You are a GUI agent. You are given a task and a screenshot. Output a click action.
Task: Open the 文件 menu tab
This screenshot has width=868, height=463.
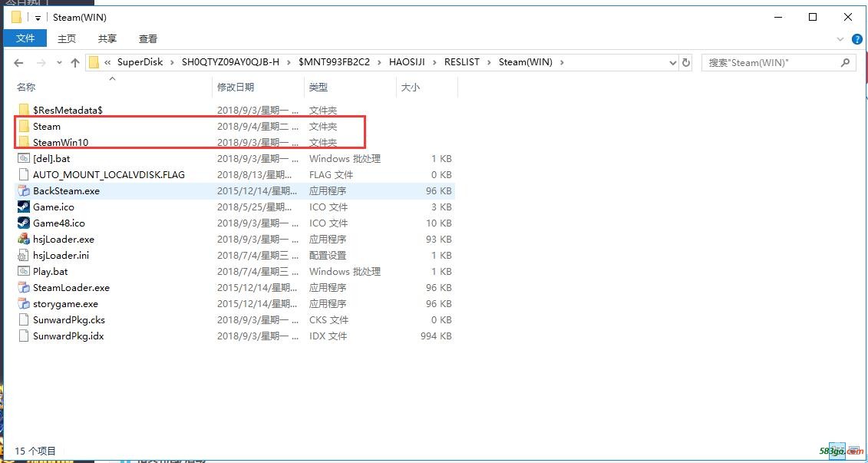25,38
